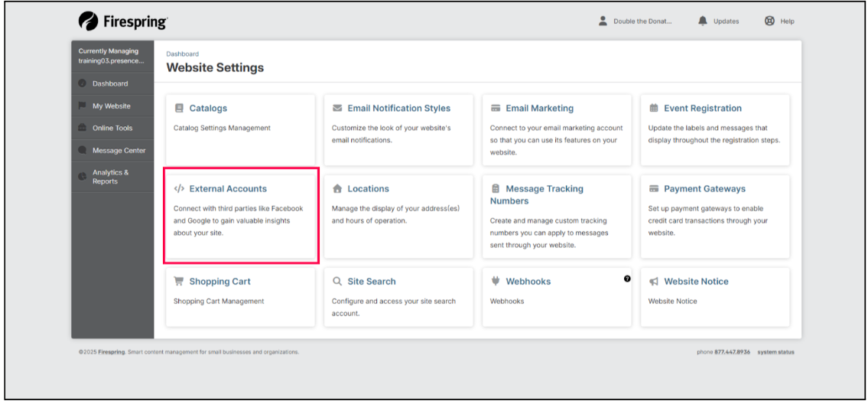The width and height of the screenshot is (868, 401).
Task: Open Payment Gateways settings
Action: click(704, 189)
